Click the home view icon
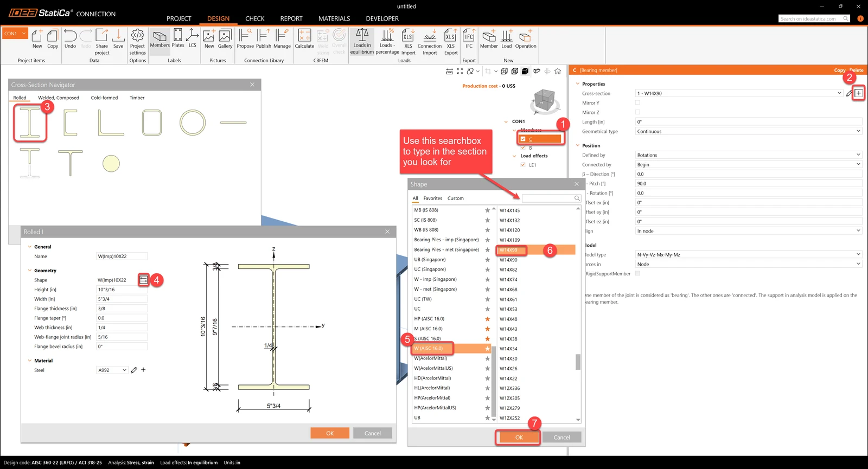Viewport: 868px width, 469px height. click(557, 71)
